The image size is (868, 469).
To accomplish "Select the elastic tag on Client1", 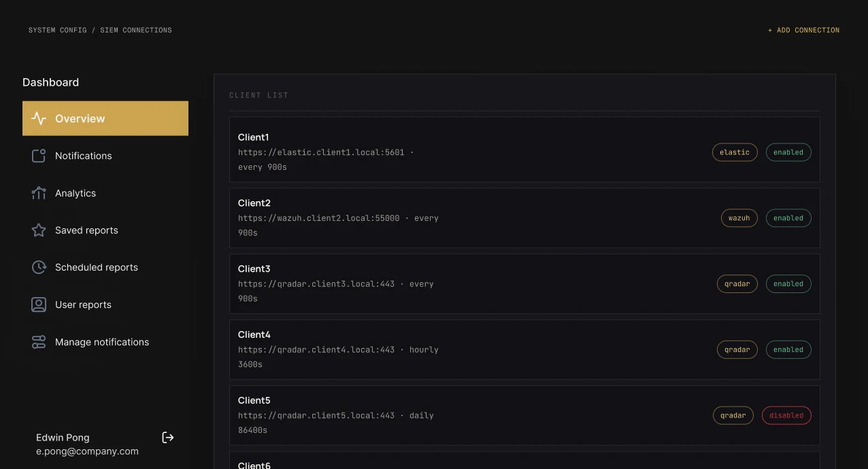I will (x=735, y=152).
